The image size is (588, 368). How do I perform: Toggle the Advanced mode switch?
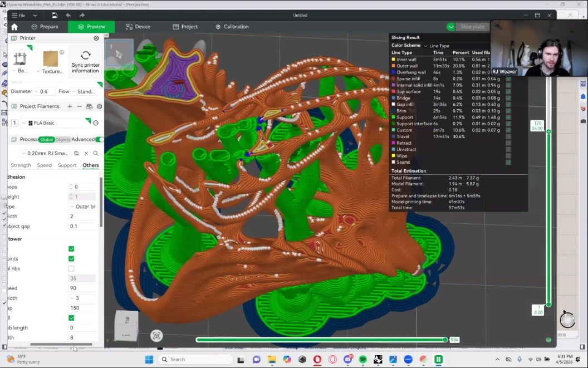click(100, 140)
